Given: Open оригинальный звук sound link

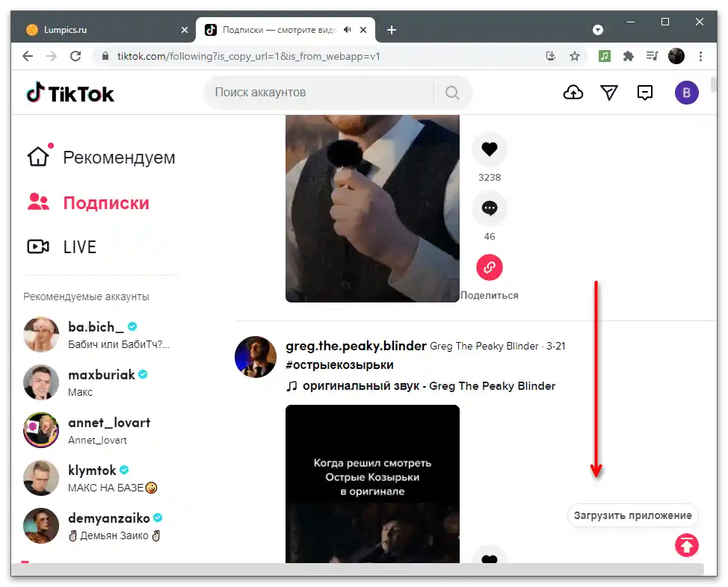Looking at the screenshot, I should click(x=420, y=386).
